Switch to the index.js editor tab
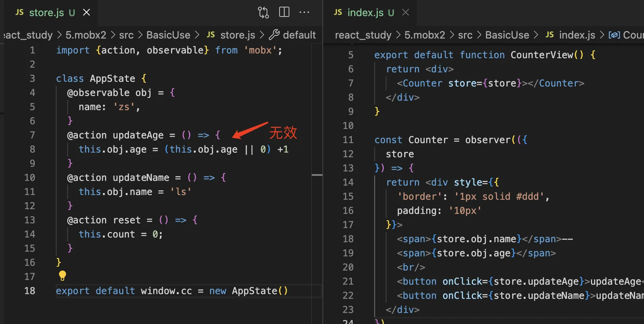This screenshot has height=324, width=644. 370,13
